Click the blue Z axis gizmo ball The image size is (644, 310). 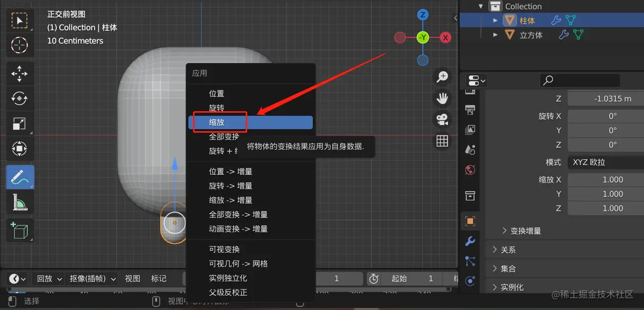click(x=422, y=15)
